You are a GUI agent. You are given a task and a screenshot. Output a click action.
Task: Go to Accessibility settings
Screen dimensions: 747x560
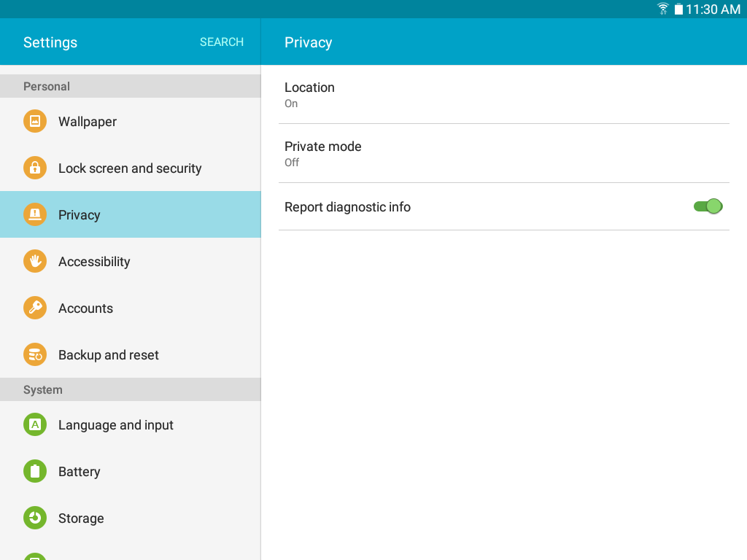[131, 261]
